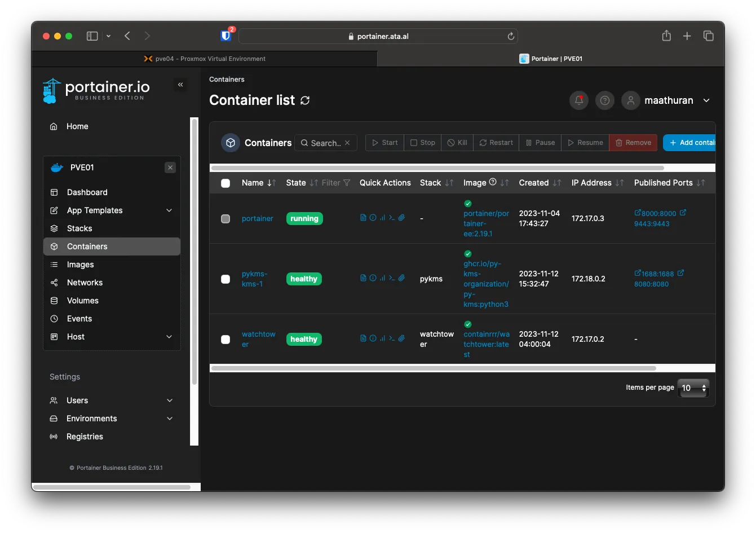The width and height of the screenshot is (756, 533).
Task: Reload the page in Safari
Action: point(511,36)
